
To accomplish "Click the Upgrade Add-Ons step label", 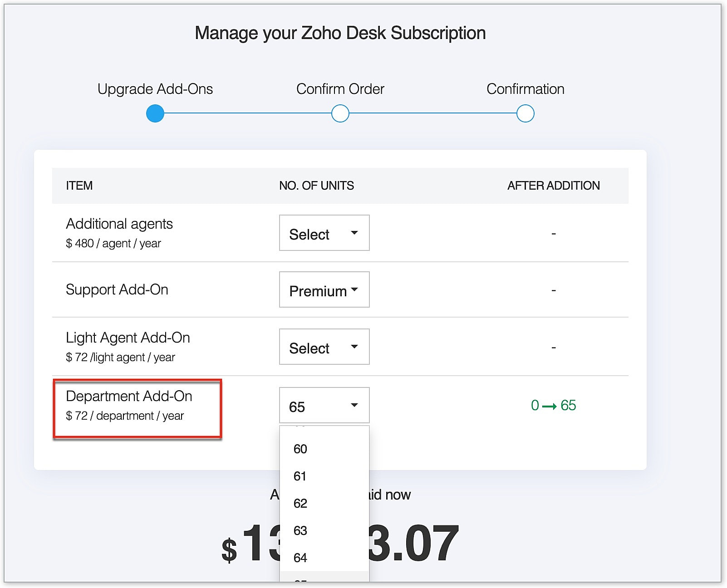I will [x=155, y=89].
